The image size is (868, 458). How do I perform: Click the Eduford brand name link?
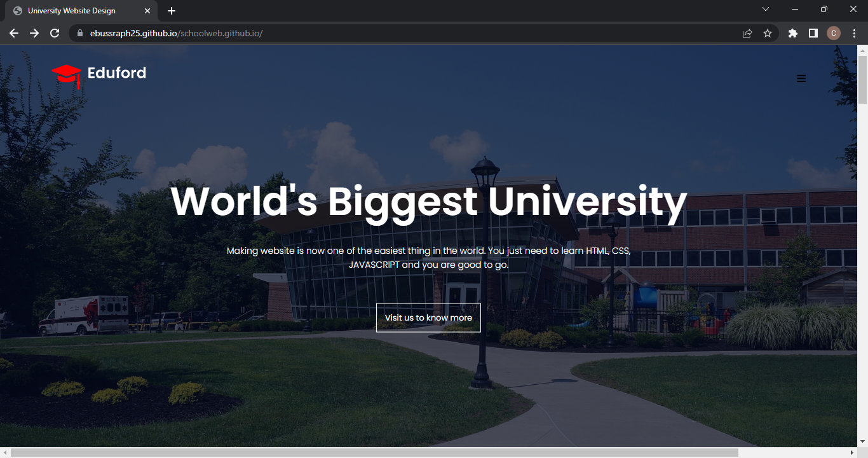[117, 73]
